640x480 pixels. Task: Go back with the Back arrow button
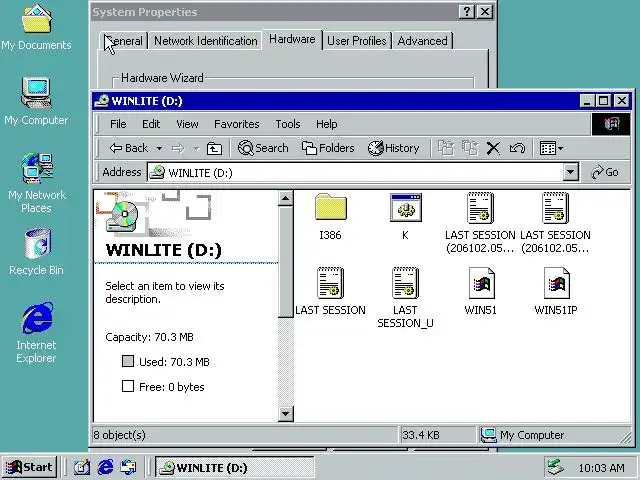129,148
